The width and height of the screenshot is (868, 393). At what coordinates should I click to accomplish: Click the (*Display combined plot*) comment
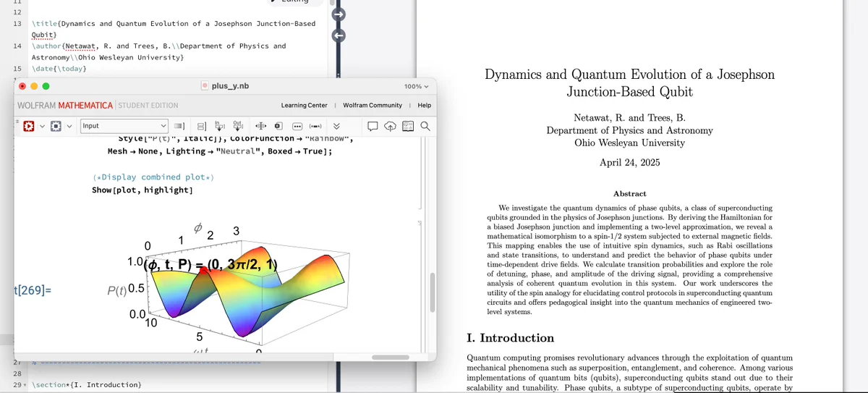[153, 177]
